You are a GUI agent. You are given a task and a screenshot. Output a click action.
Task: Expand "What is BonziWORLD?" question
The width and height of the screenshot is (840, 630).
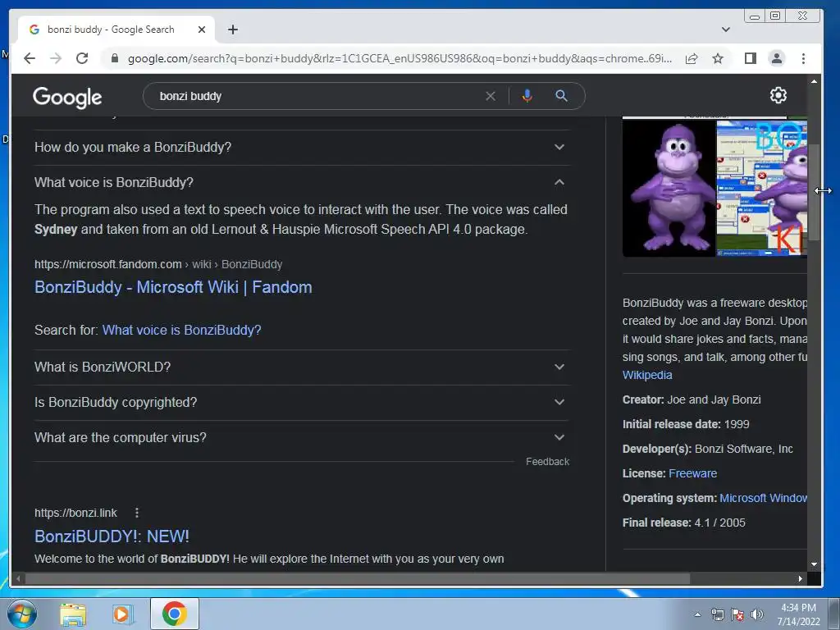(x=301, y=367)
